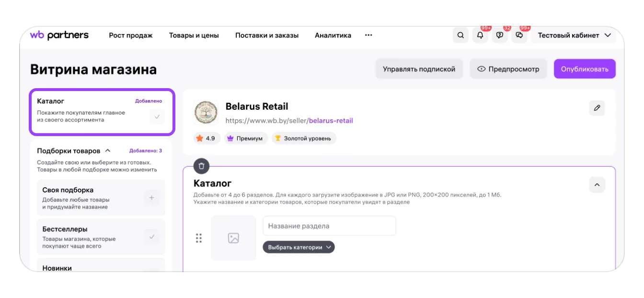The height and width of the screenshot is (298, 644).
Task: Collapse the Каталог section with chevron
Action: click(x=597, y=185)
